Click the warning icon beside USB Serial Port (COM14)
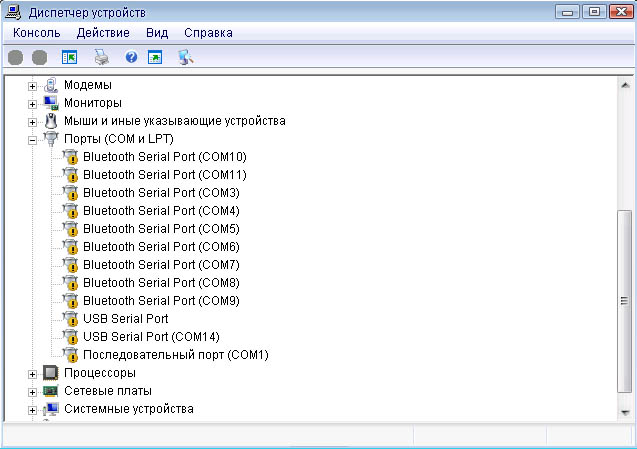 [x=70, y=337]
